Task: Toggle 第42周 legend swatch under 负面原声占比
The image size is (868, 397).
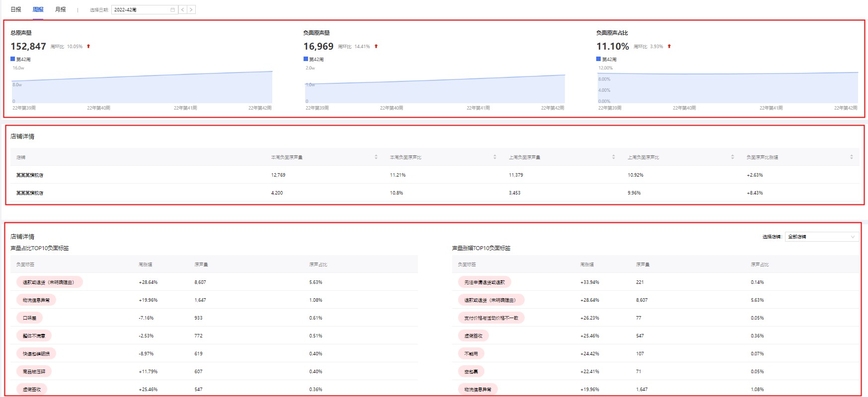Action: pos(599,59)
